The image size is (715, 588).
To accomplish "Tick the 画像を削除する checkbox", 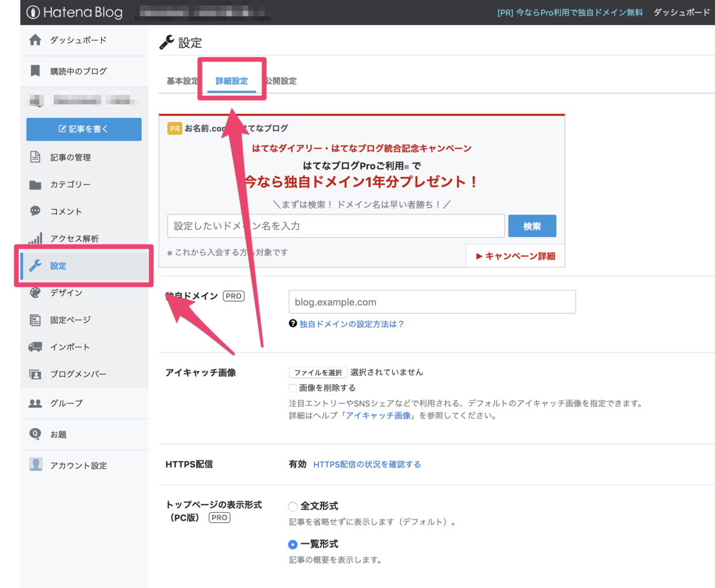I will [x=293, y=388].
